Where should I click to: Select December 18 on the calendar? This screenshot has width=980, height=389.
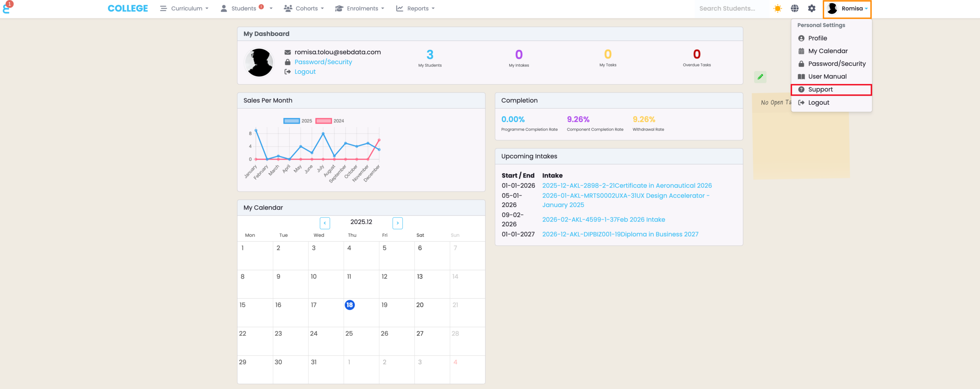pos(350,305)
